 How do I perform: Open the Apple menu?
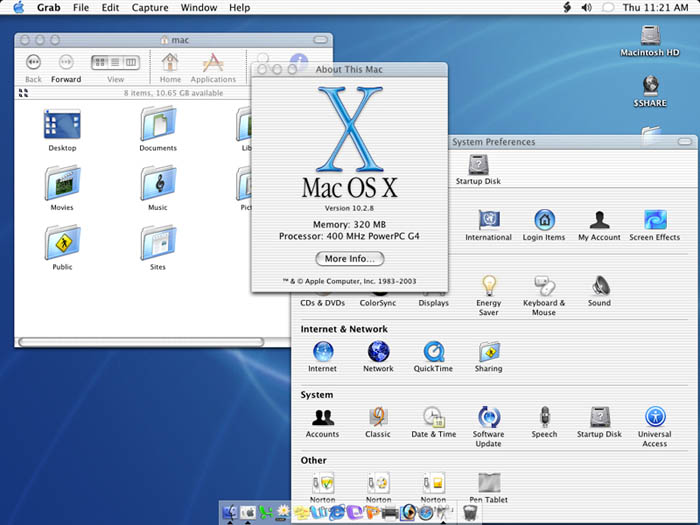click(x=19, y=7)
